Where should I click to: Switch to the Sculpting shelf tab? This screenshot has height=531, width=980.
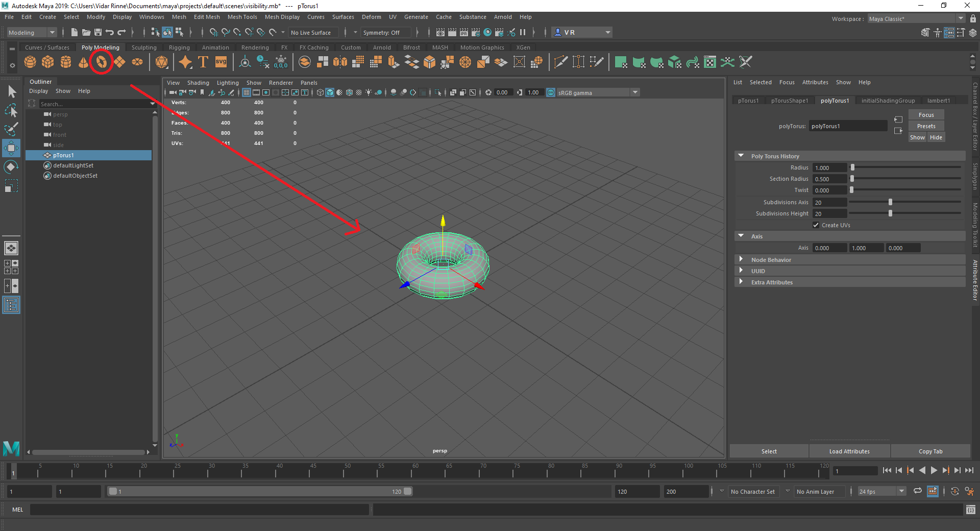144,47
